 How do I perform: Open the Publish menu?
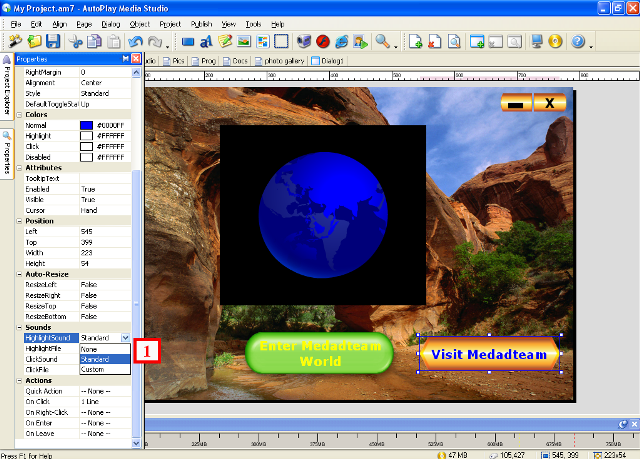point(202,22)
